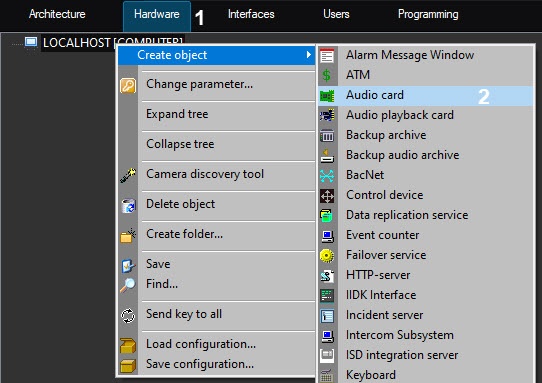Click the Camera discovery tool wand icon
The height and width of the screenshot is (383, 542).
pos(128,175)
